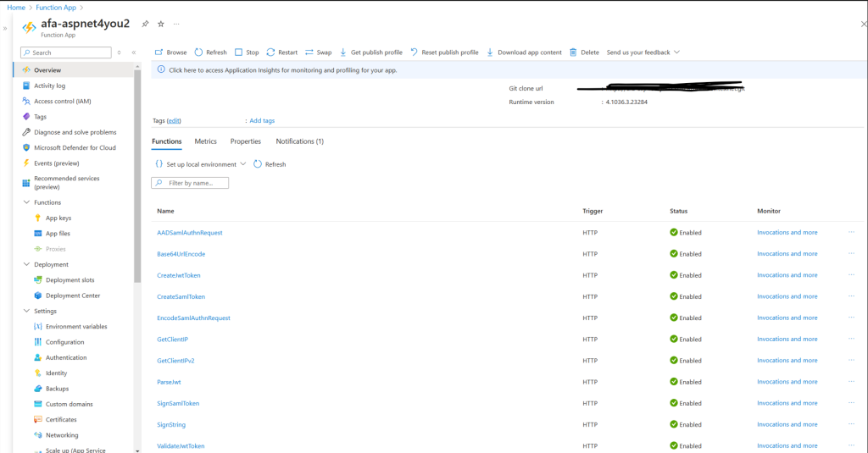868x453 pixels.
Task: Collapse the sidebar menu with double chevron
Action: coord(134,52)
